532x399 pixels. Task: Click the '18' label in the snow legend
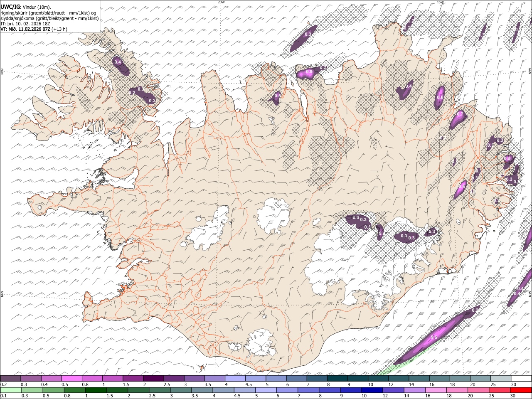452,384
